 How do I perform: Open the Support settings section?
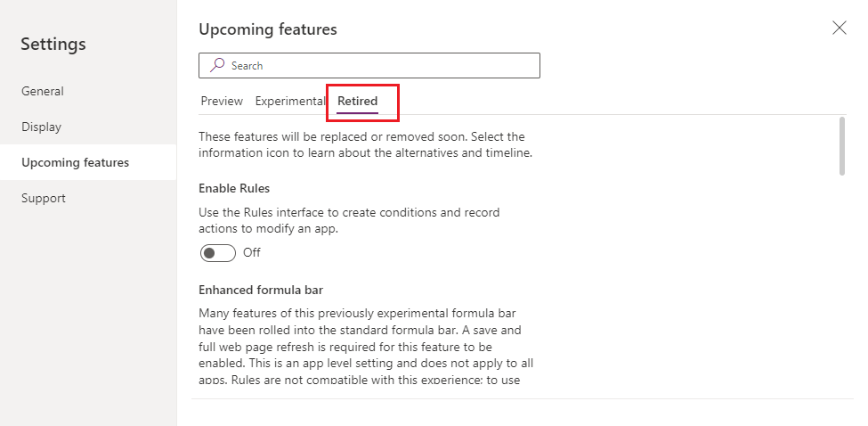(44, 198)
